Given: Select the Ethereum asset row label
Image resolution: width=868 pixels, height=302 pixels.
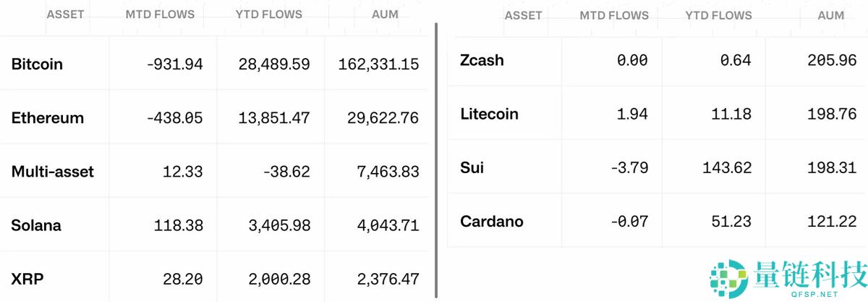Looking at the screenshot, I should coord(48,117).
